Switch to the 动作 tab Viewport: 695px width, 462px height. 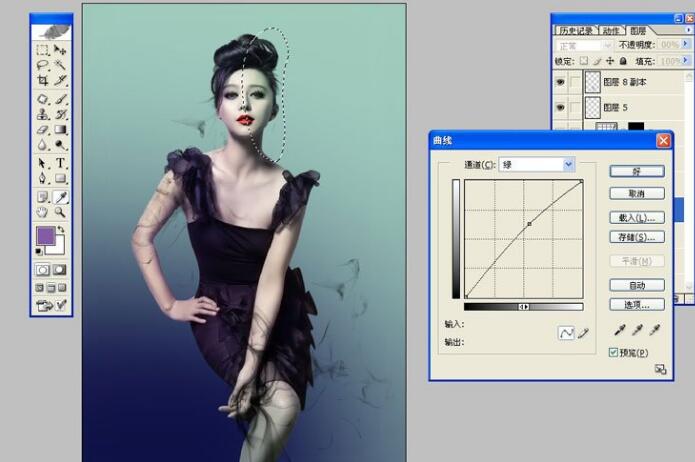(611, 31)
